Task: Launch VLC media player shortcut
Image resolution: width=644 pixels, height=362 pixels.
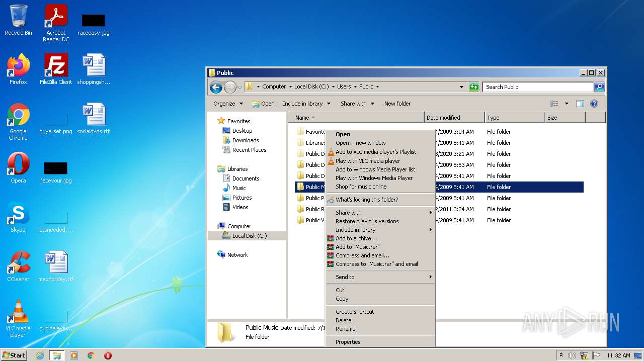Action: coord(18,319)
